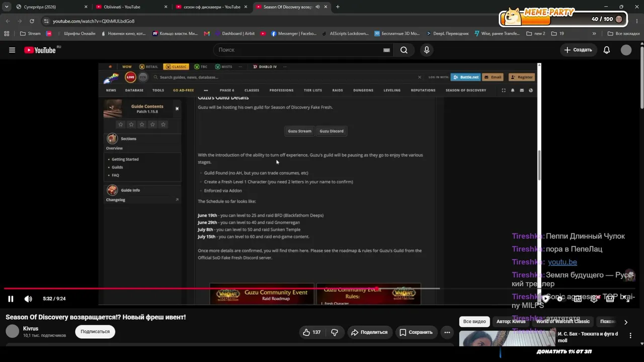Open the tab search dropdown in Chrome
The width and height of the screenshot is (644, 362).
[x=7, y=7]
